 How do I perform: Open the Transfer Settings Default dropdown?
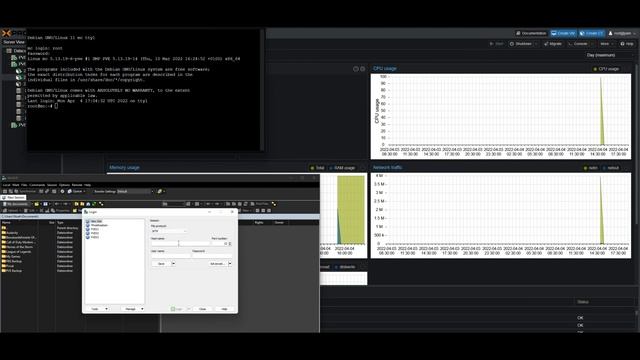point(135,191)
